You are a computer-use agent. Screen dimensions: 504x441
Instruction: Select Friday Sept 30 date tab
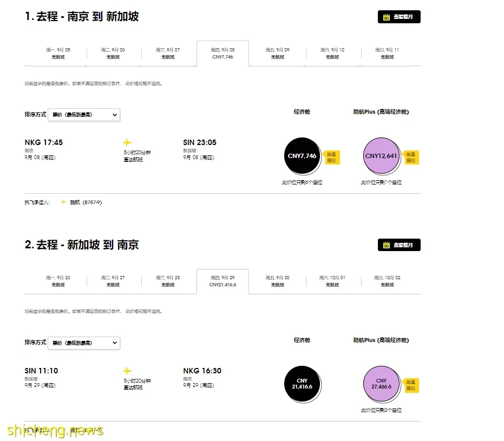pyautogui.click(x=277, y=281)
